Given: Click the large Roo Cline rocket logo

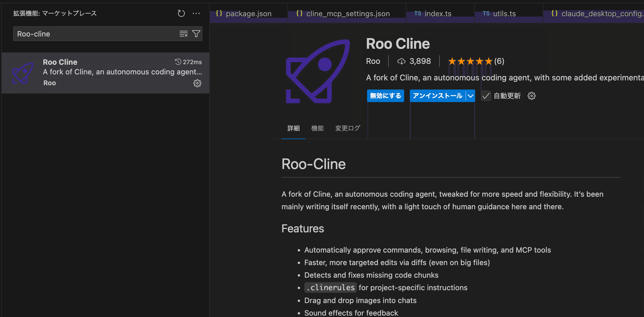Looking at the screenshot, I should (x=318, y=71).
